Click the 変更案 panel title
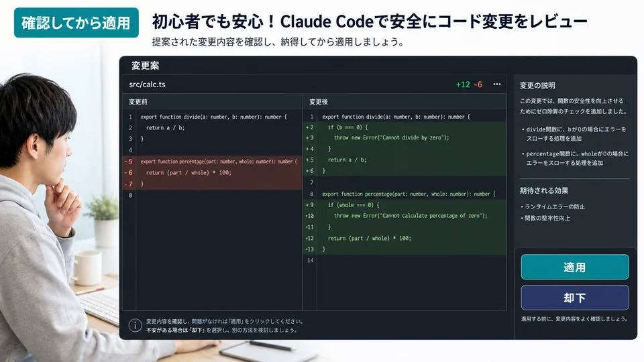644x362 pixels. point(146,66)
